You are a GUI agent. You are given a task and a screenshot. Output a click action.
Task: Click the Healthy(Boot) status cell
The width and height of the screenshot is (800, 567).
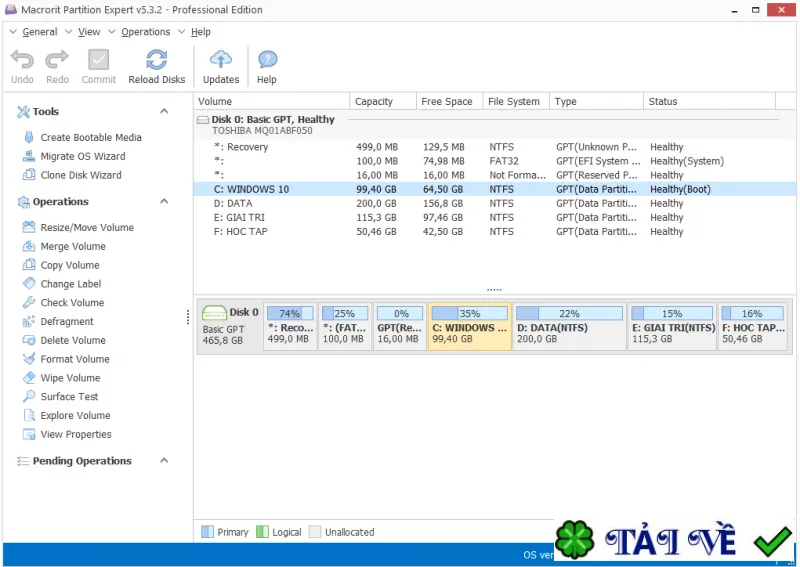click(680, 189)
